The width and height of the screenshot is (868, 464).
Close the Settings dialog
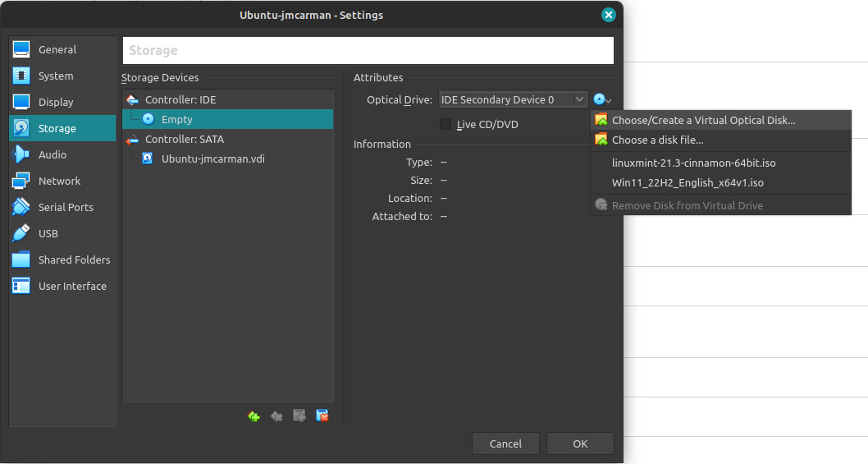[609, 15]
